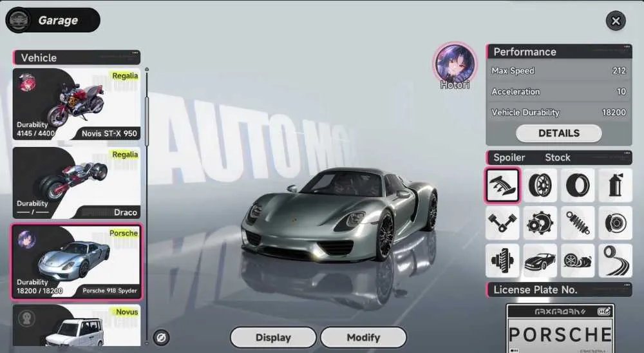The width and height of the screenshot is (644, 353).
Task: Click Durability 18200 / 18200 text
Action: pos(39,287)
